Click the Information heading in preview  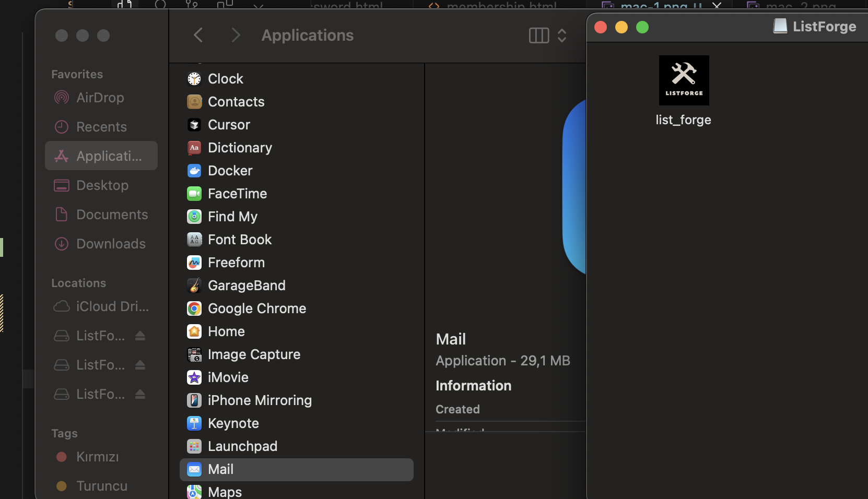point(474,386)
